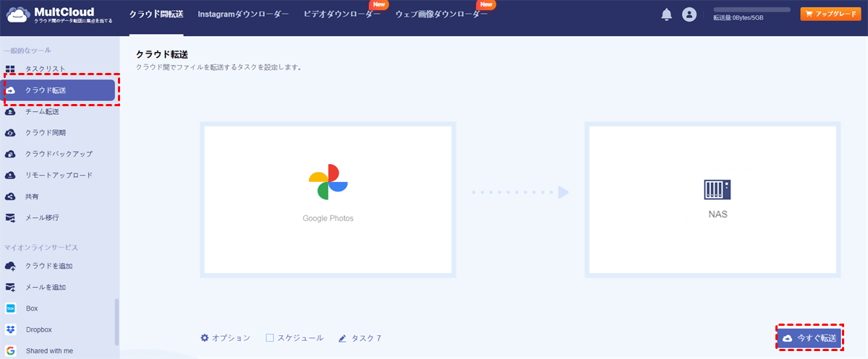Image resolution: width=868 pixels, height=359 pixels.
Task: Open the user account avatar icon
Action: [x=689, y=14]
